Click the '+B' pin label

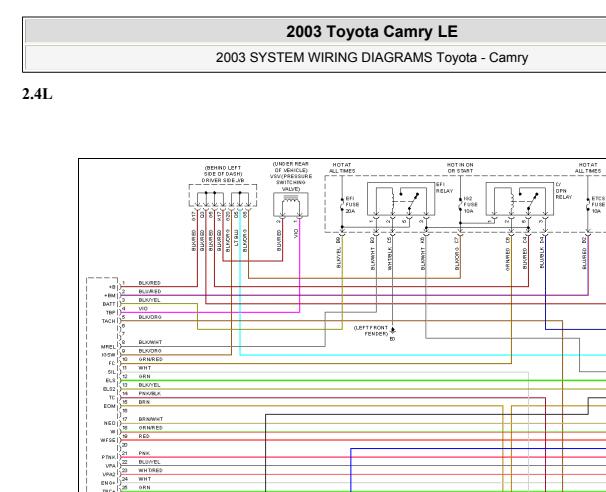click(x=112, y=287)
